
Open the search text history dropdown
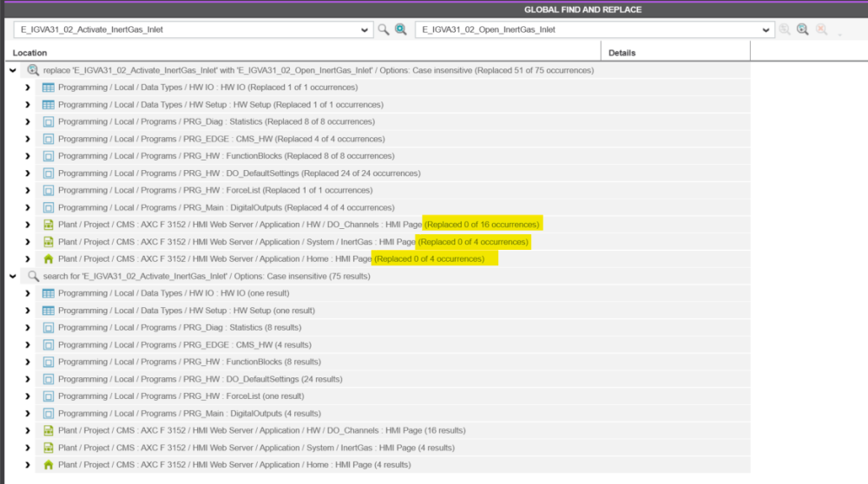click(365, 30)
